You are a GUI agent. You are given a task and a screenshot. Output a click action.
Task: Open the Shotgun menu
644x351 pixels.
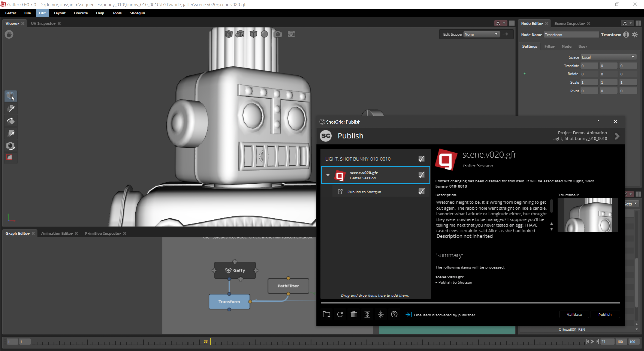137,13
